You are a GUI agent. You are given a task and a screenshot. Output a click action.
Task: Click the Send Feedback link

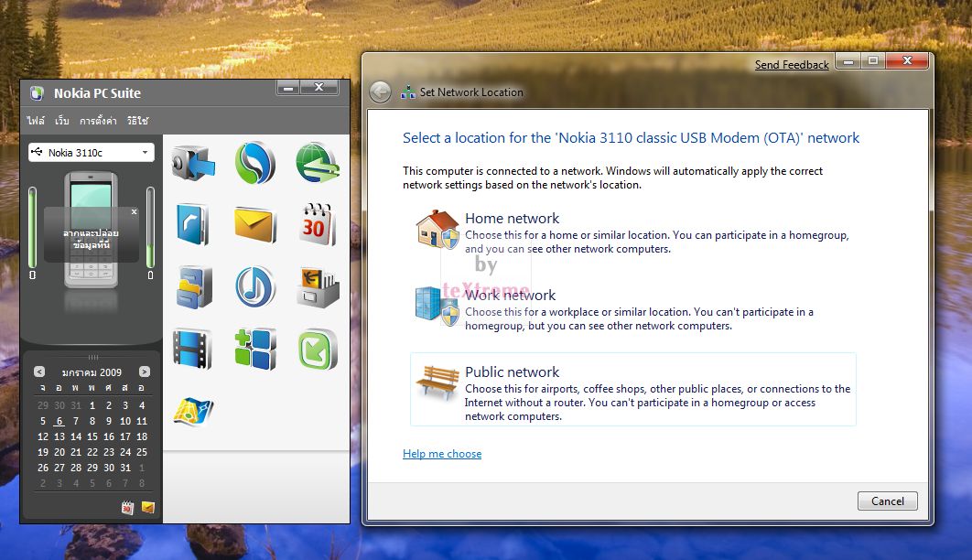(792, 64)
